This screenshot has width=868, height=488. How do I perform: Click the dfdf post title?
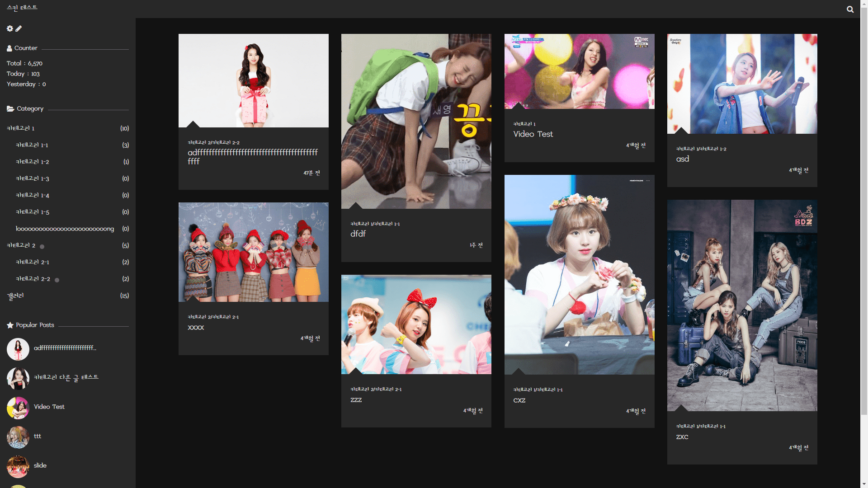[358, 234]
